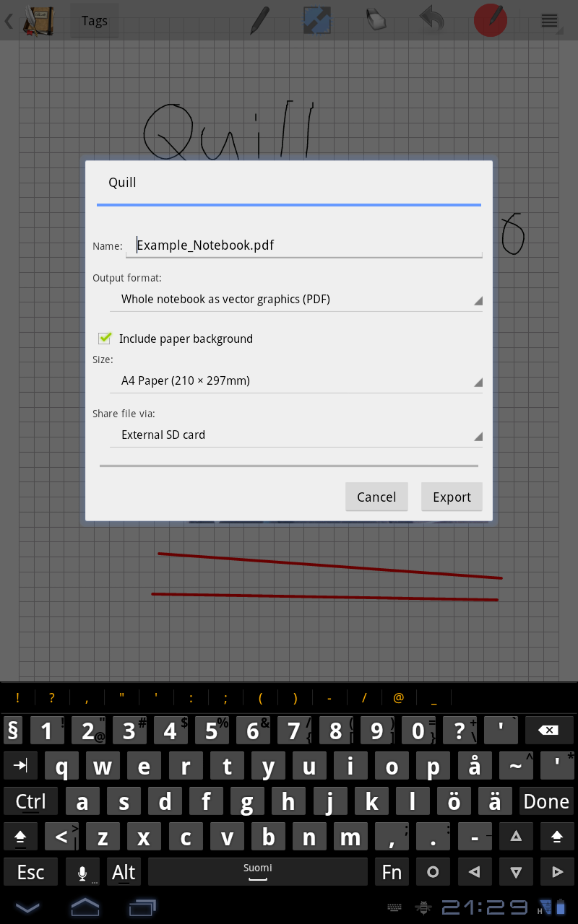Screen dimensions: 578x924
Task: Tap the q key
Action: pyautogui.click(x=61, y=765)
